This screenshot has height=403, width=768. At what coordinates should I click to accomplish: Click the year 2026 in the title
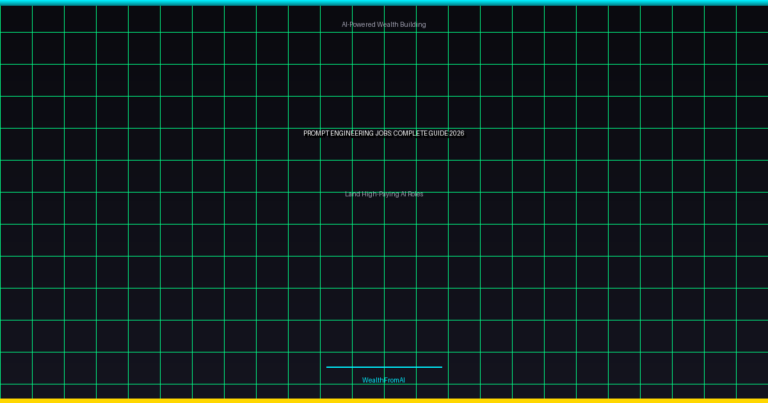click(x=457, y=133)
